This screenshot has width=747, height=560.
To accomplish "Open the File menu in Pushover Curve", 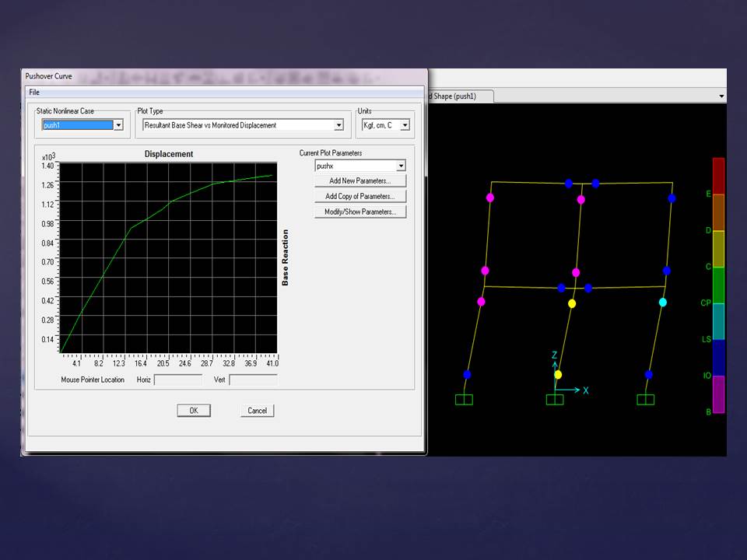I will pos(34,93).
